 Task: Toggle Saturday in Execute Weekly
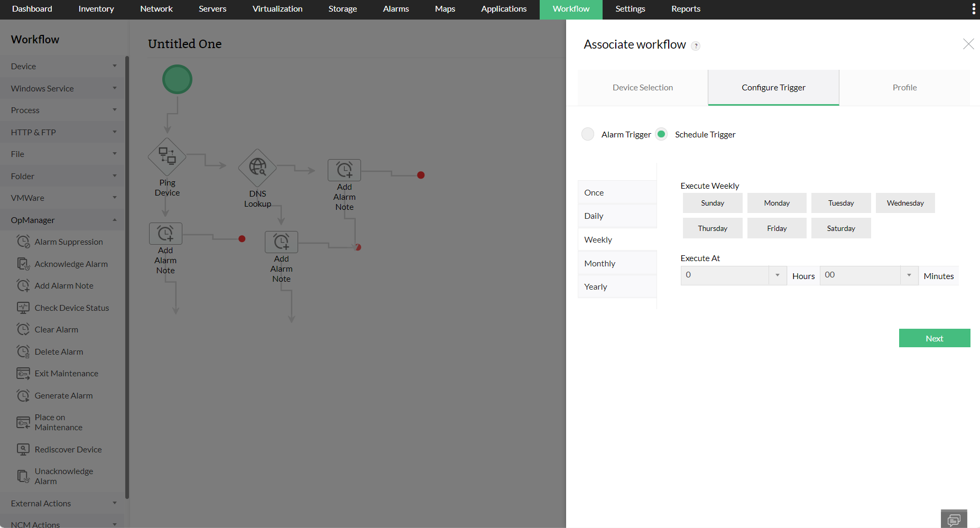[x=841, y=228]
